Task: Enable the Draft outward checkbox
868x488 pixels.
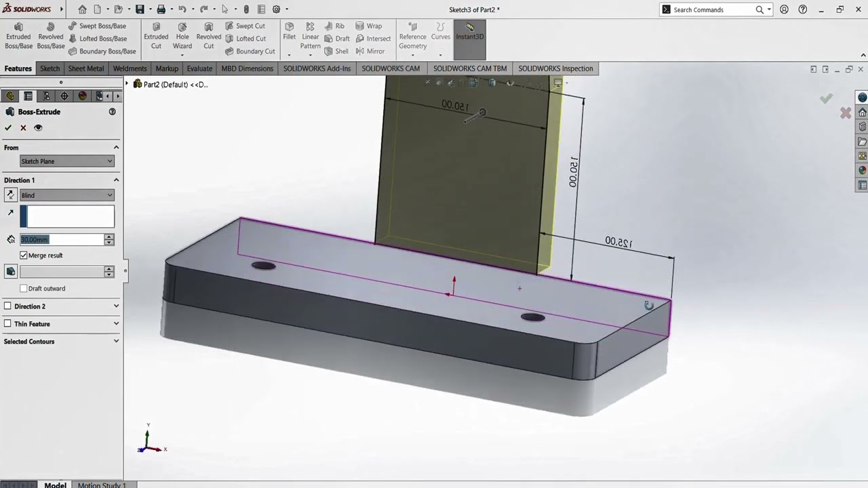Action: [x=24, y=289]
